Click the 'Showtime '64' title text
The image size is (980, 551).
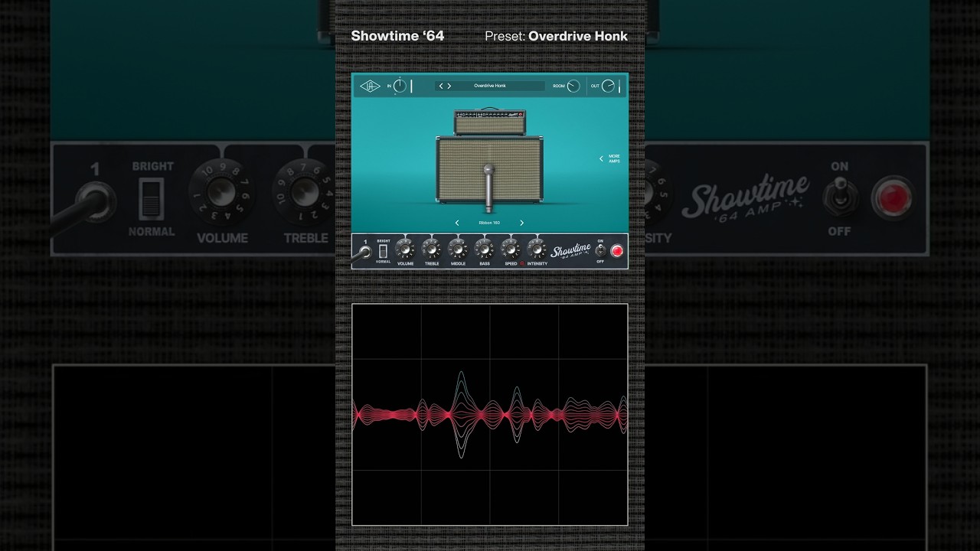[397, 36]
